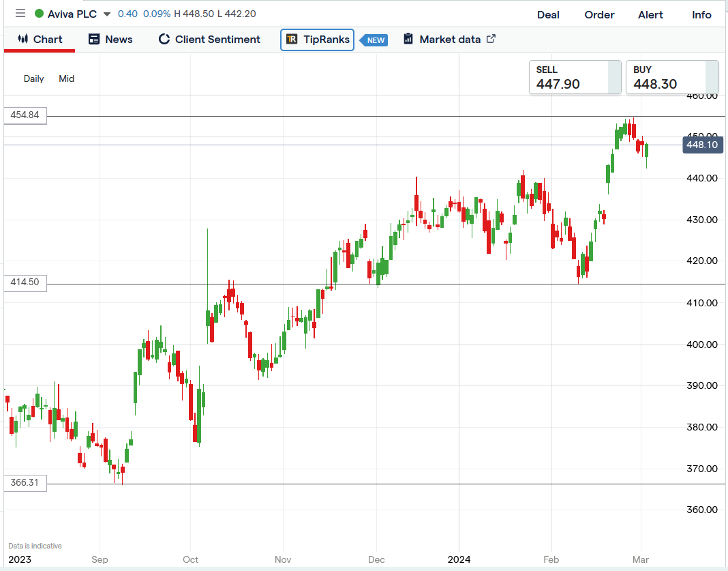Open the Client Sentiment tab
This screenshot has height=571, width=728.
[x=209, y=40]
